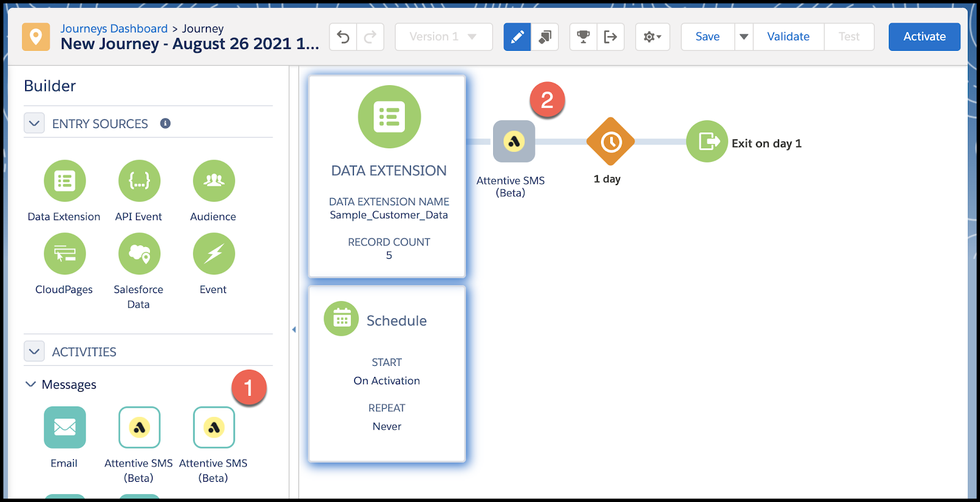The image size is (980, 502).
Task: Choose the Audience entry source icon
Action: pos(213,181)
